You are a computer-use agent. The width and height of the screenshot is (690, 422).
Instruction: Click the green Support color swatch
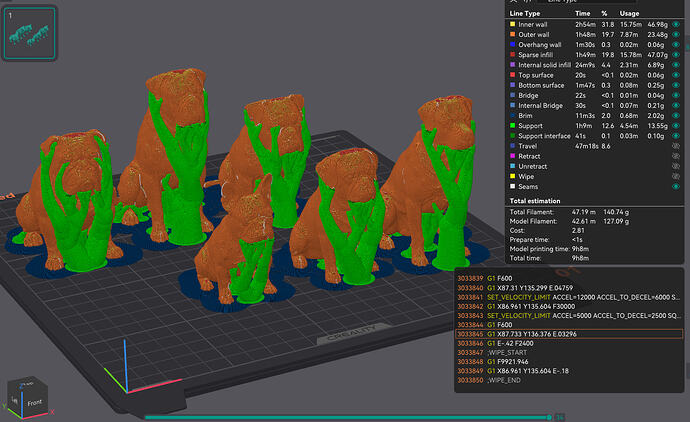pyautogui.click(x=512, y=126)
